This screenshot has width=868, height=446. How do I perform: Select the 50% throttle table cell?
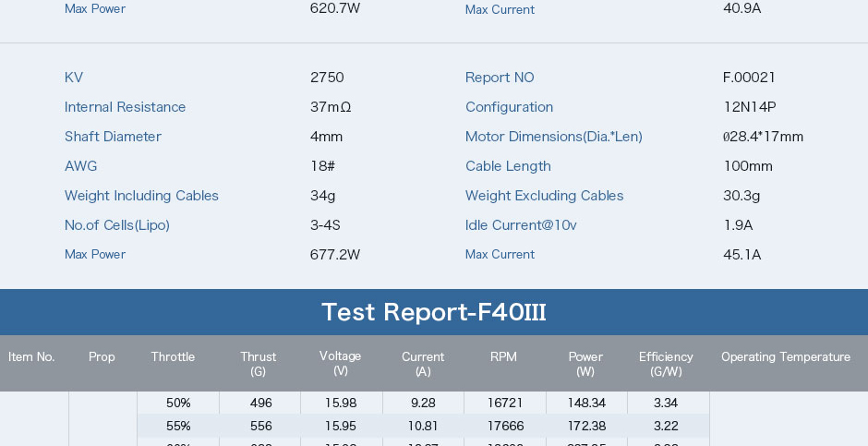[178, 403]
